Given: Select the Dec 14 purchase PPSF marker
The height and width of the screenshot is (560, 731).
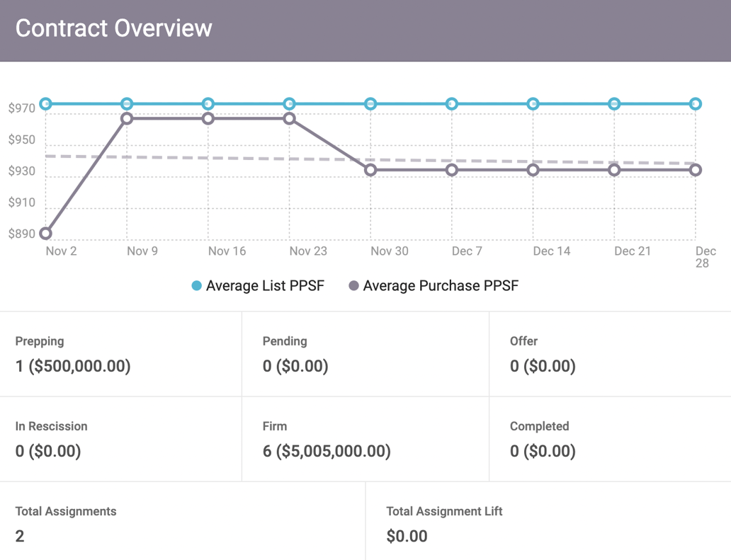Looking at the screenshot, I should coord(532,170).
